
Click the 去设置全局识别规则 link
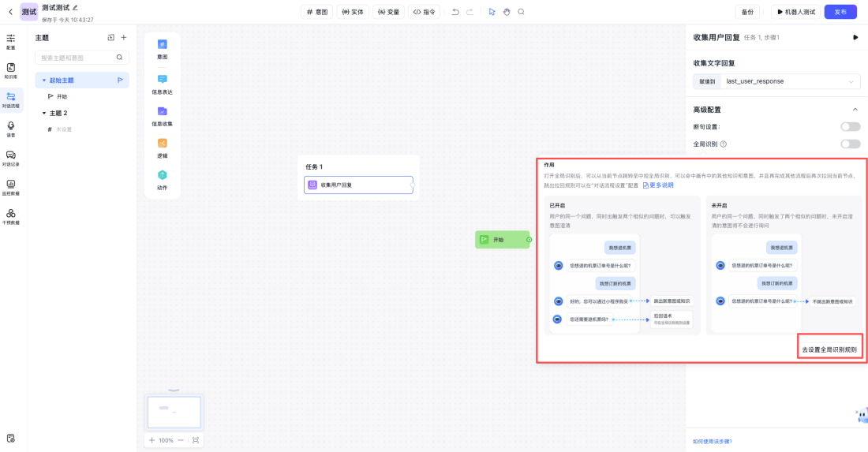829,349
